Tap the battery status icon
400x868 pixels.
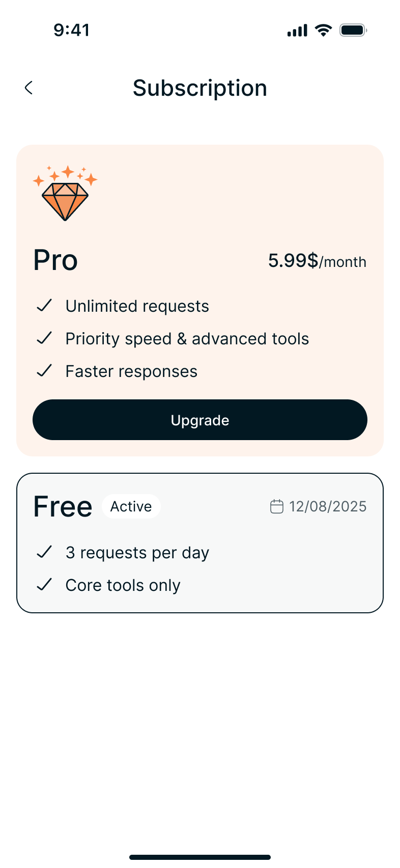[353, 30]
